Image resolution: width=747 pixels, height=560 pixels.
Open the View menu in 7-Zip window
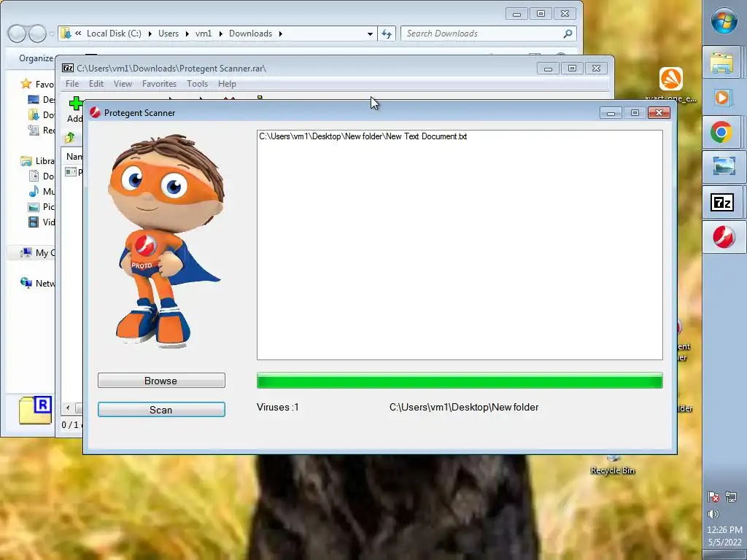(x=123, y=84)
